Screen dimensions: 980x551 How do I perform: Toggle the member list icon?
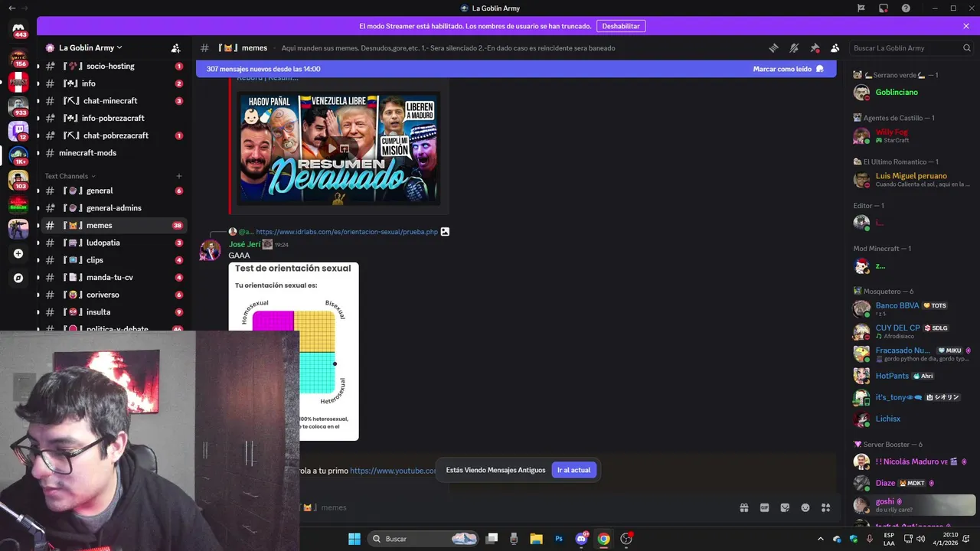pyautogui.click(x=835, y=47)
